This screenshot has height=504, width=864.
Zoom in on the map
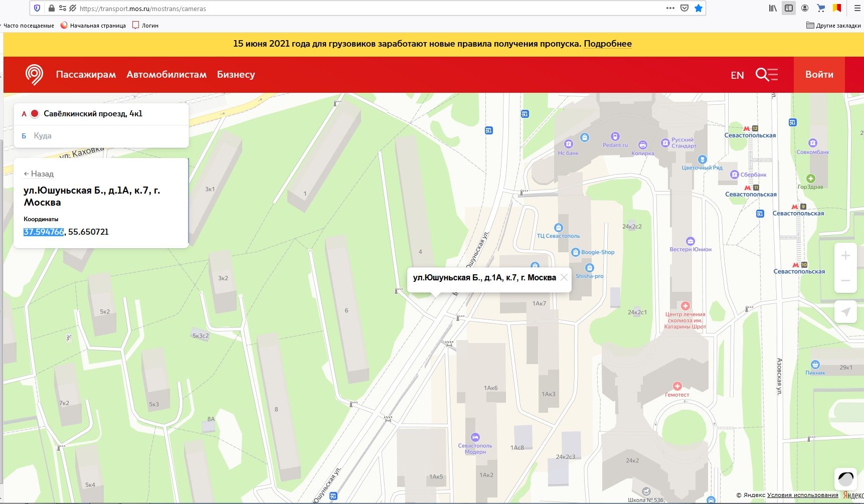click(845, 256)
